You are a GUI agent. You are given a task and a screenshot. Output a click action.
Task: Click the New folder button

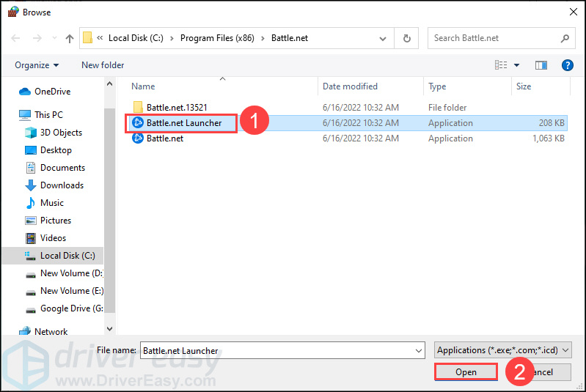point(103,65)
